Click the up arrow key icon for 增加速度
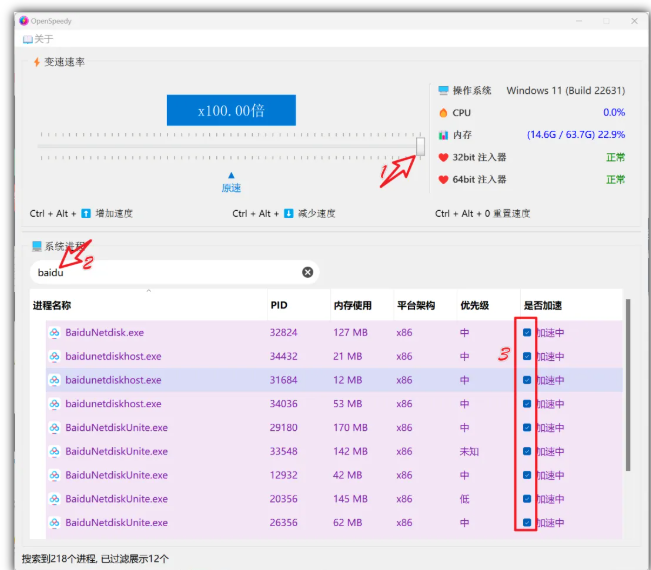 [x=86, y=213]
